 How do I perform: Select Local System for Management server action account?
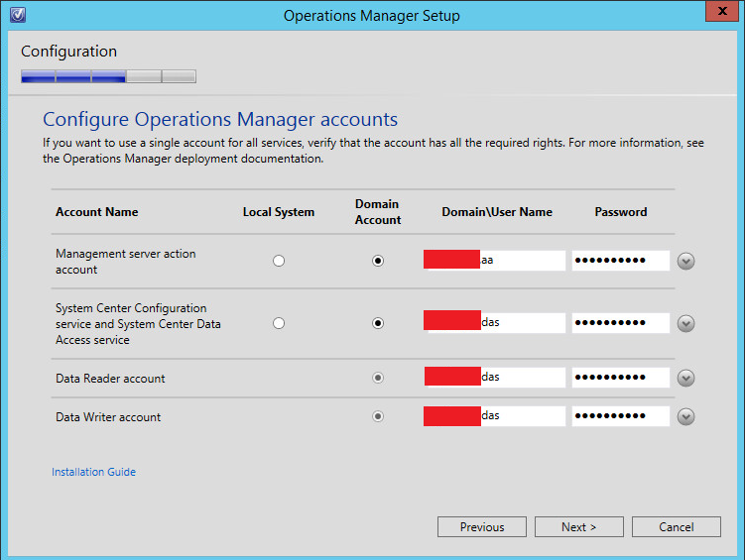[x=279, y=261]
